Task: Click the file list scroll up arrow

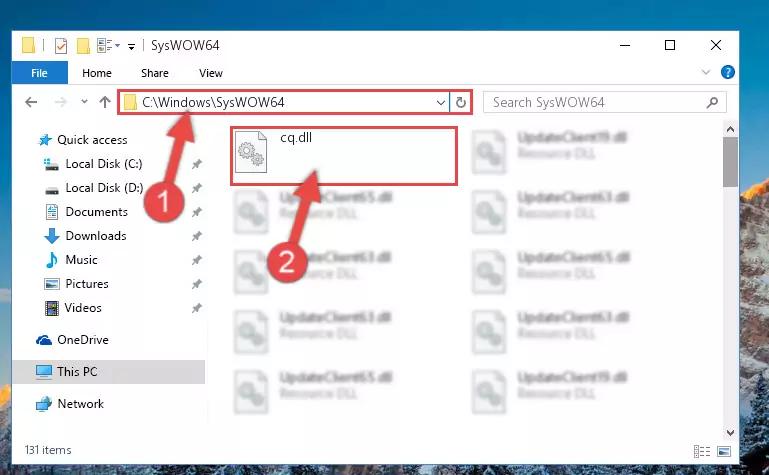Action: coord(730,129)
